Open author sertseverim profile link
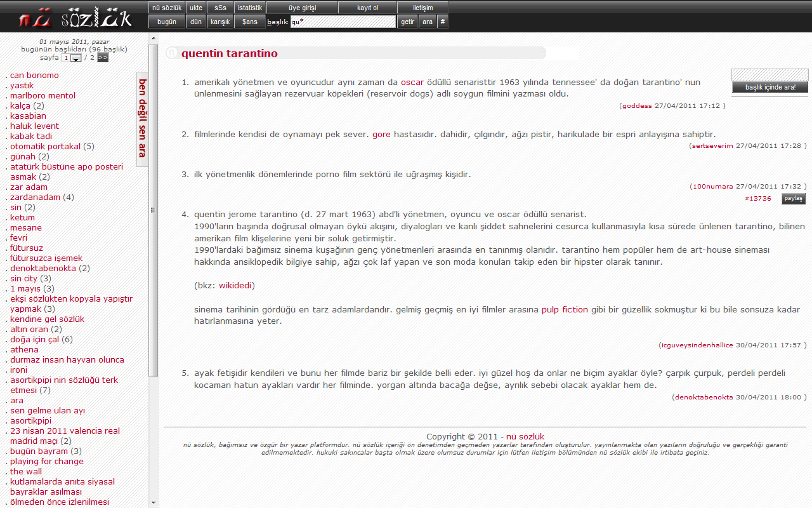This screenshot has width=812, height=508. (712, 146)
